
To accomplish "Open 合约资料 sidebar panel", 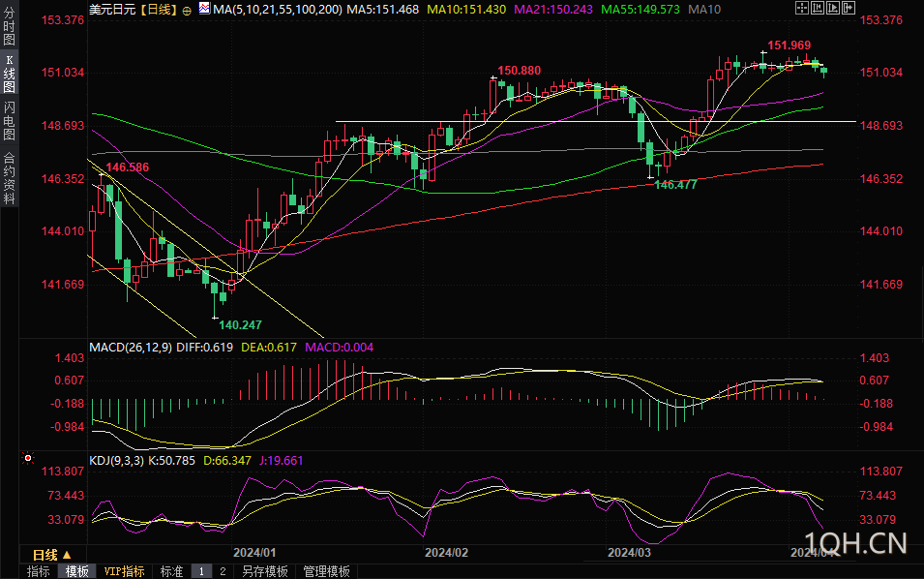I will pyautogui.click(x=9, y=178).
